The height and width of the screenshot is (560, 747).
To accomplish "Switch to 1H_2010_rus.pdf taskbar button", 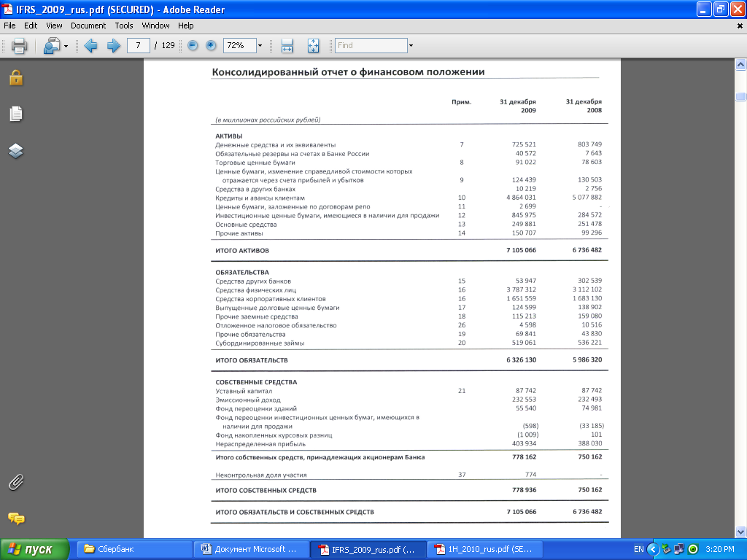I will click(x=484, y=550).
